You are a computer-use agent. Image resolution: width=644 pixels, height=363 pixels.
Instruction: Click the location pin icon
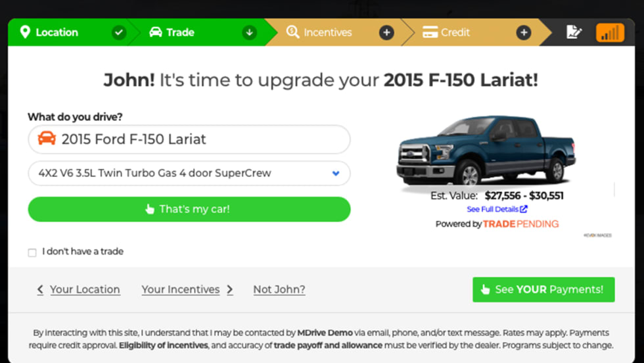25,32
